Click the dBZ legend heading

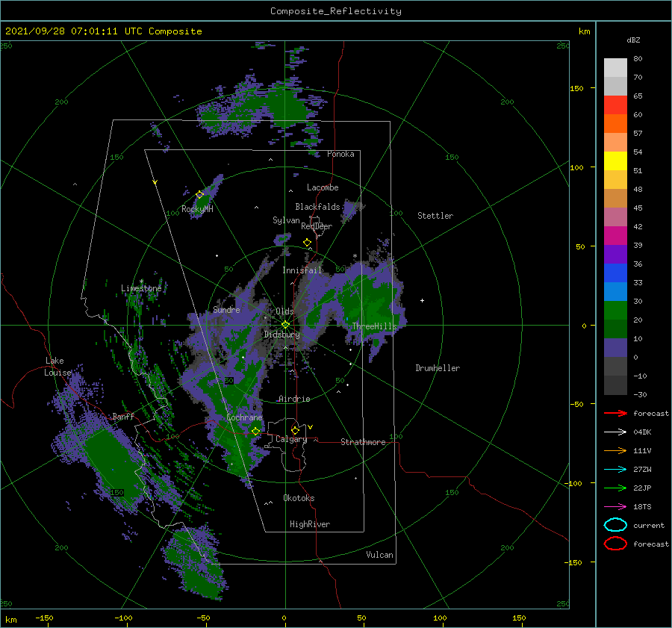tap(633, 40)
